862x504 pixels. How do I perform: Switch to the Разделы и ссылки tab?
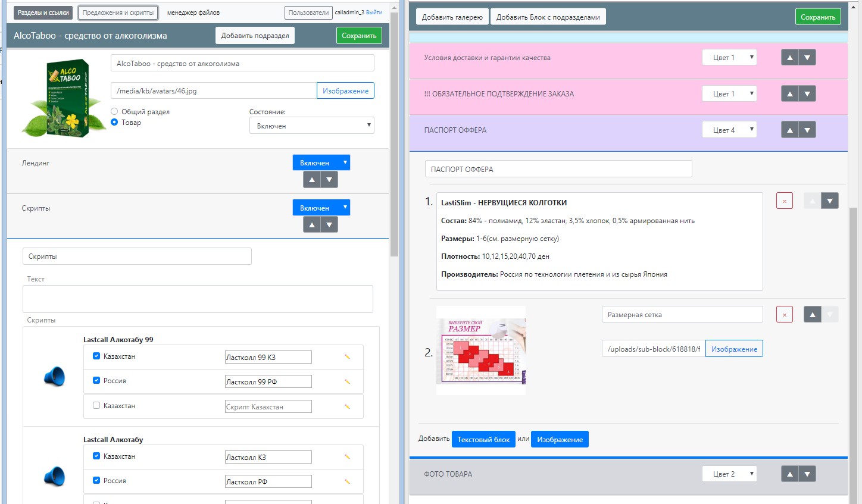pos(43,12)
